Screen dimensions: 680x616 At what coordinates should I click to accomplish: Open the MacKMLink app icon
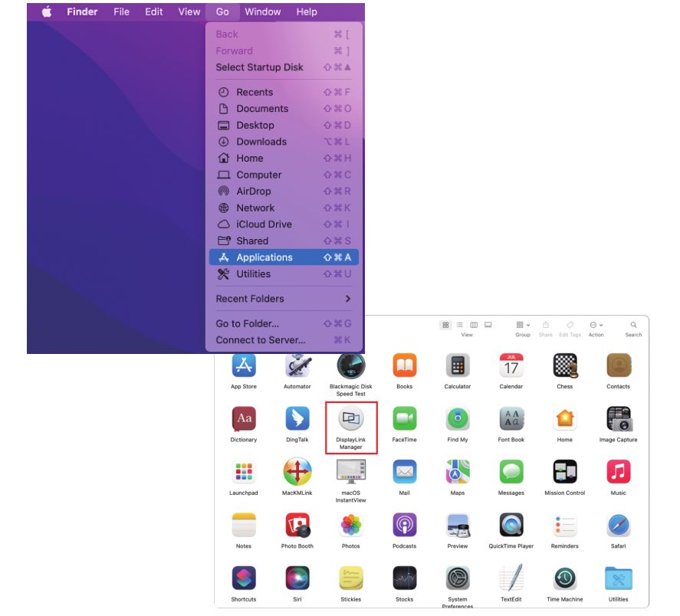tap(297, 471)
